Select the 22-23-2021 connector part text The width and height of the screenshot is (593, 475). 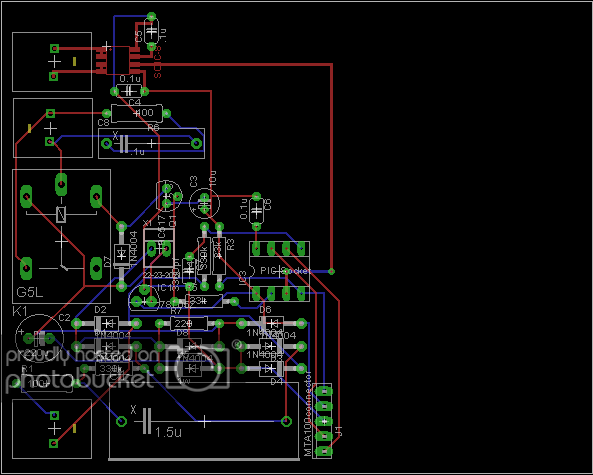coord(161,274)
